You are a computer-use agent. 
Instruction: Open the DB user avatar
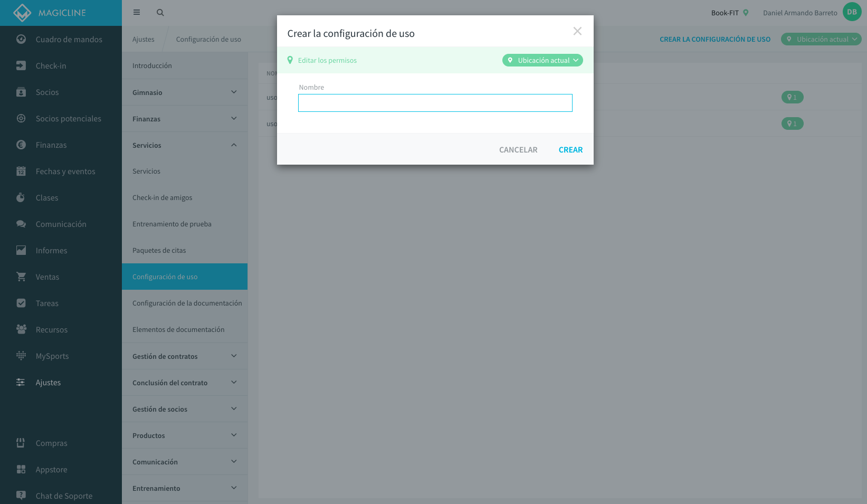tap(852, 12)
